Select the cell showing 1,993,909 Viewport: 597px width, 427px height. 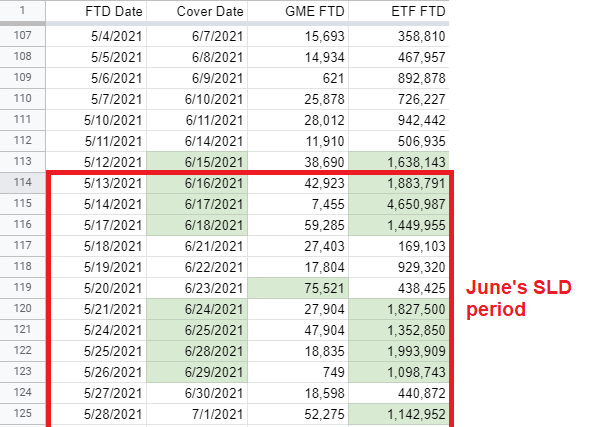[399, 351]
